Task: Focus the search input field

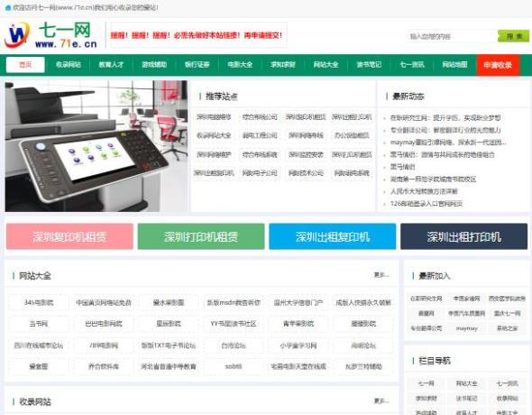Action: pyautogui.click(x=452, y=36)
